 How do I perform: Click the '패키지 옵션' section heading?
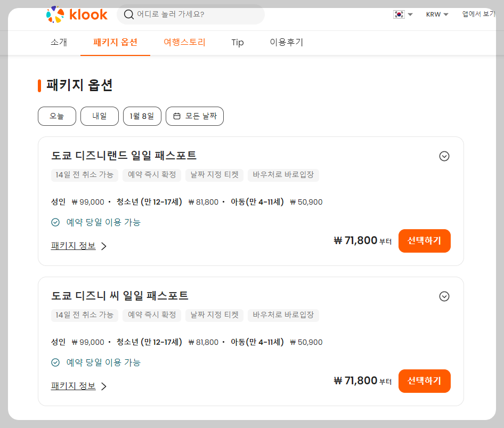click(79, 85)
